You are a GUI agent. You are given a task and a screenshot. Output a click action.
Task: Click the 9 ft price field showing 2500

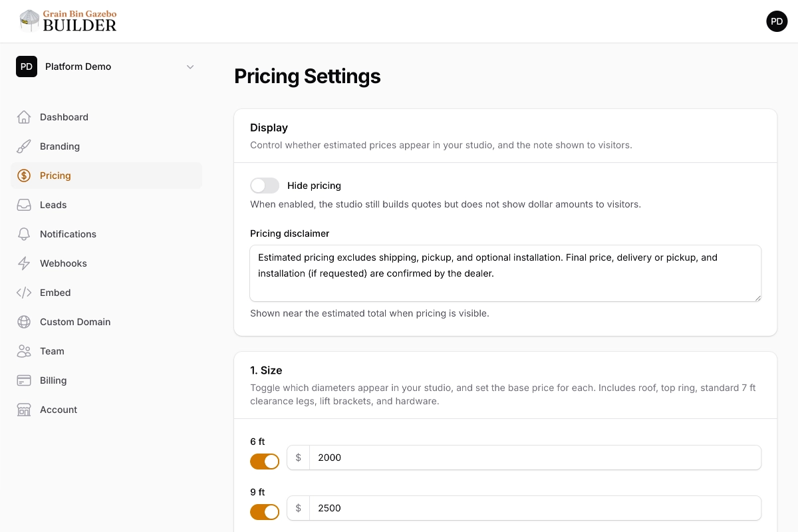coord(535,508)
